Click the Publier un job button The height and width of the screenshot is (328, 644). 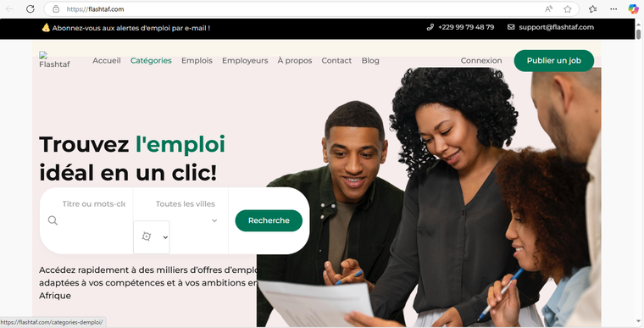[x=553, y=60]
